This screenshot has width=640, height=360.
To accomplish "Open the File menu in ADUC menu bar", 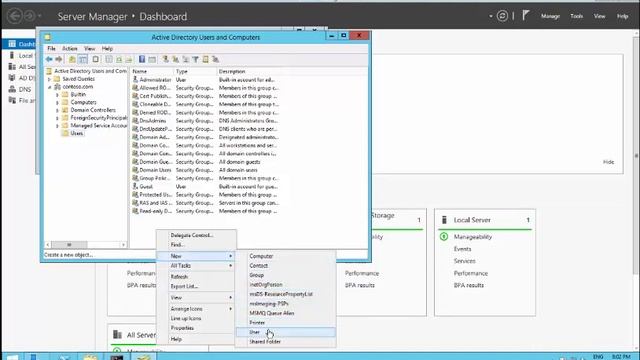I will point(51,49).
